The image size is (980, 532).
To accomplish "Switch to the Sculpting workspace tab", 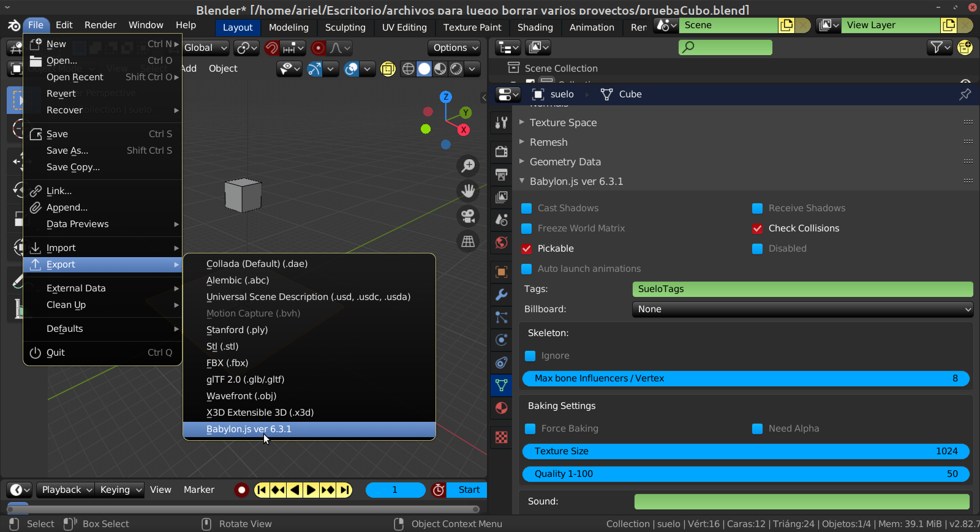I will point(345,28).
